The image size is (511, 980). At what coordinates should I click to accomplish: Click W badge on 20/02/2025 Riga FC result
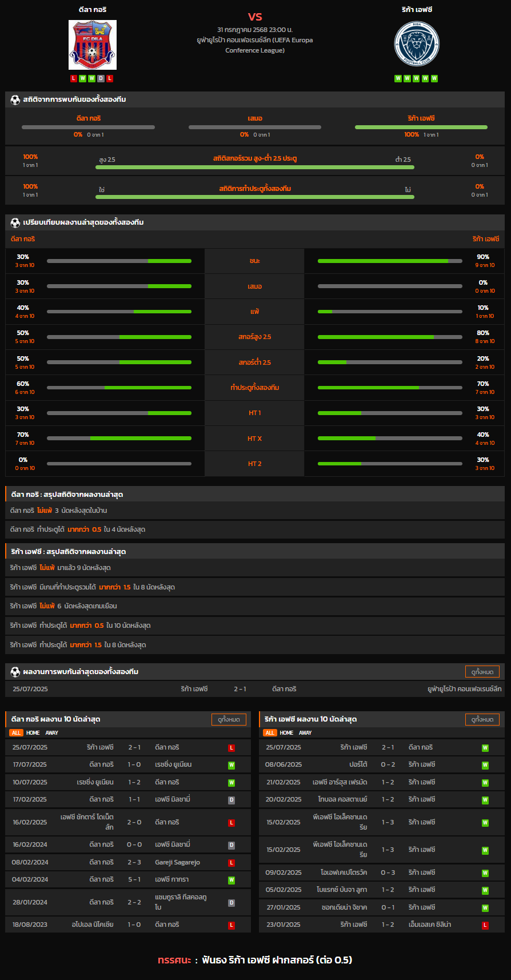[x=485, y=800]
